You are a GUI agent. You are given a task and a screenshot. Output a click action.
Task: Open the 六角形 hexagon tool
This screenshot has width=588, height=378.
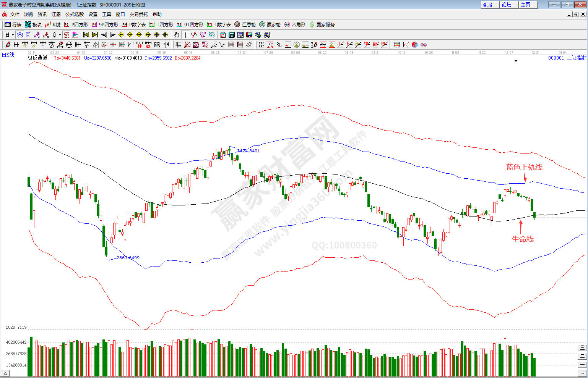(295, 24)
